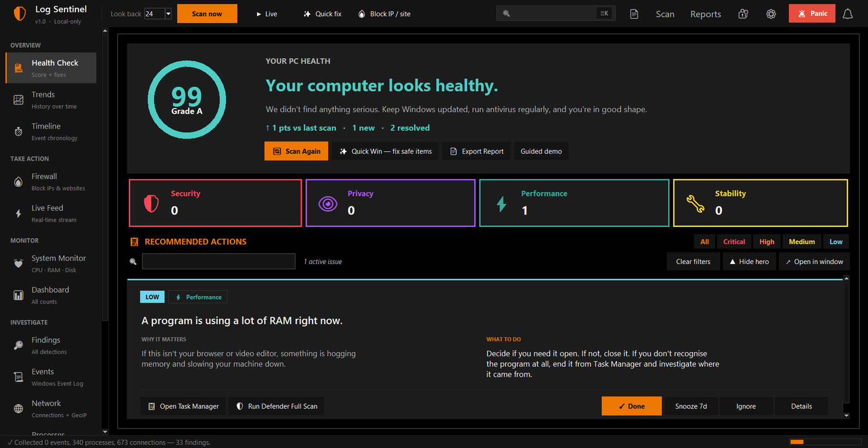
Task: Mark the RAM issue Done
Action: click(631, 406)
